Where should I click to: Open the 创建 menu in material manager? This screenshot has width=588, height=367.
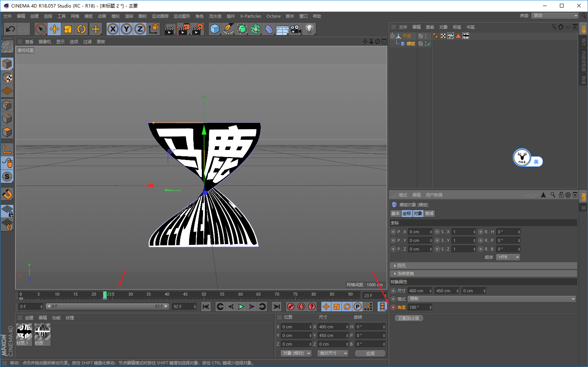point(29,318)
